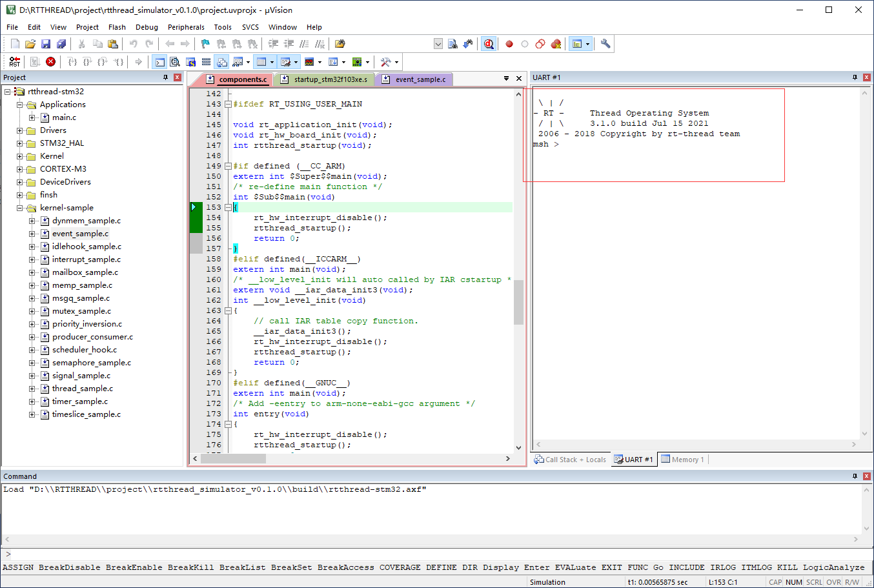Reset the CPU with RST icon

(15, 62)
